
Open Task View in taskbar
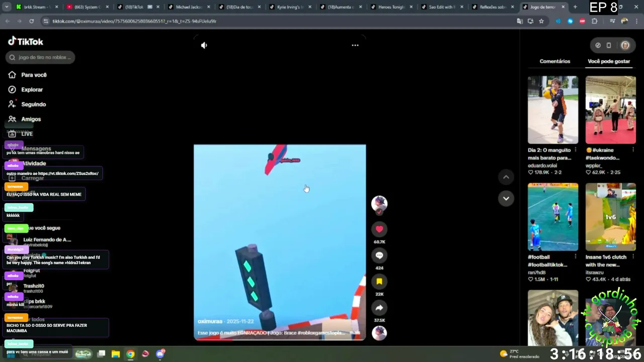point(101,354)
